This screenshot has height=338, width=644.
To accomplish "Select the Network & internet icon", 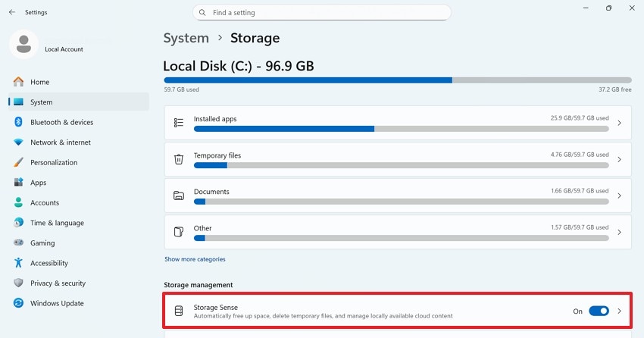I will 18,142.
